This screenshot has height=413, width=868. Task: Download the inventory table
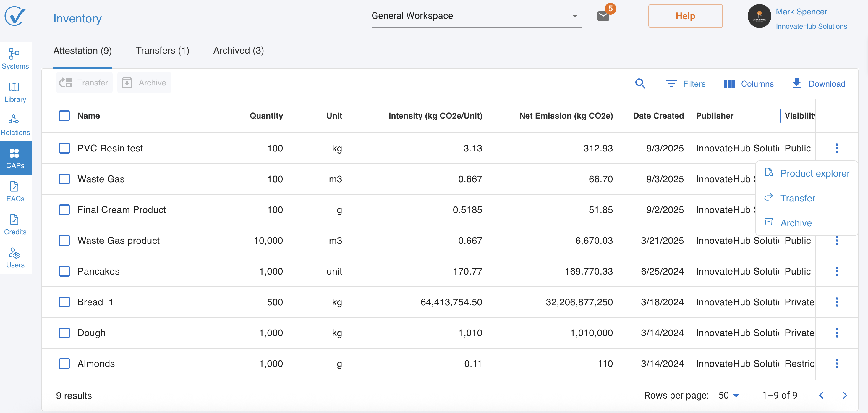pos(818,84)
